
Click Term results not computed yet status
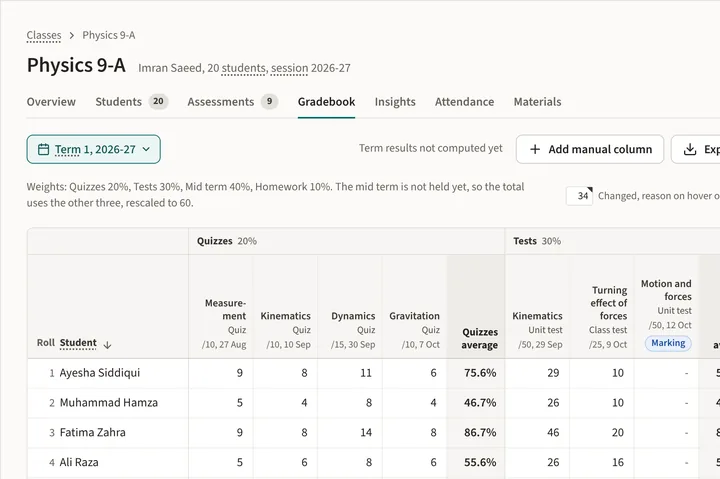click(x=431, y=148)
